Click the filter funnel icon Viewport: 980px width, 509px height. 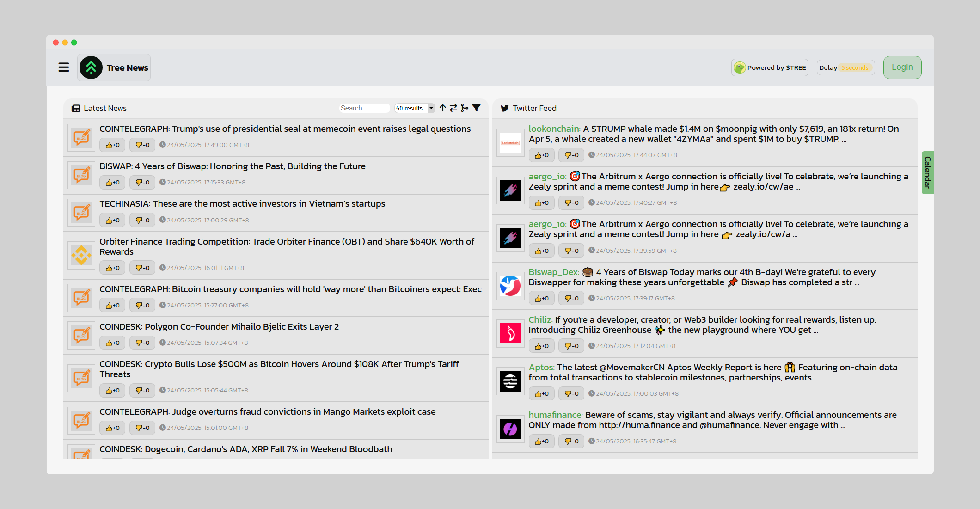tap(477, 108)
